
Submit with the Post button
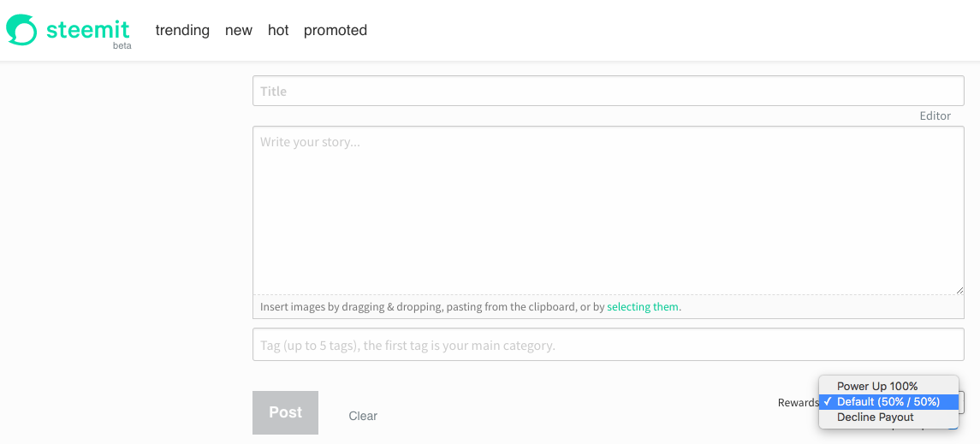[x=286, y=412]
